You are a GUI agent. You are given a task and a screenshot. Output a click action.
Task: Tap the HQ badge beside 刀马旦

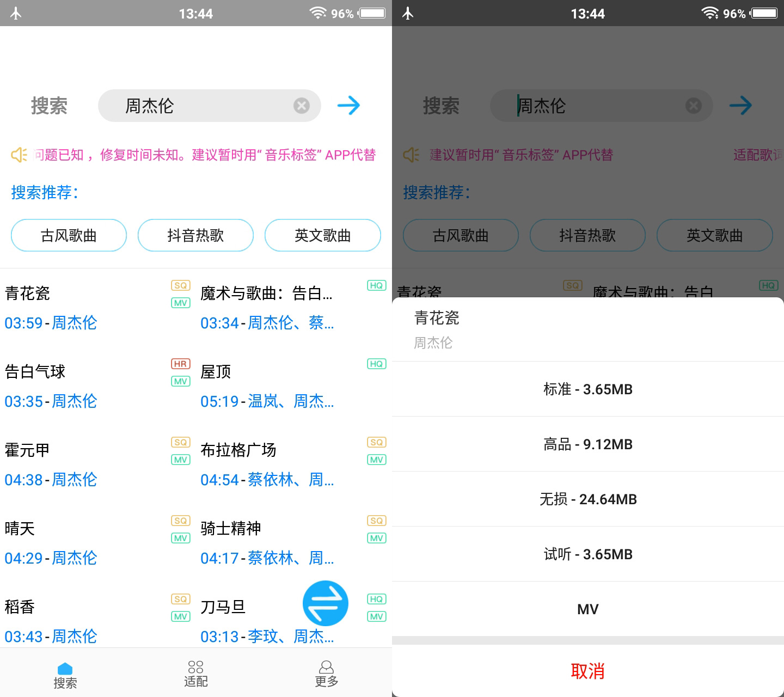(x=376, y=599)
